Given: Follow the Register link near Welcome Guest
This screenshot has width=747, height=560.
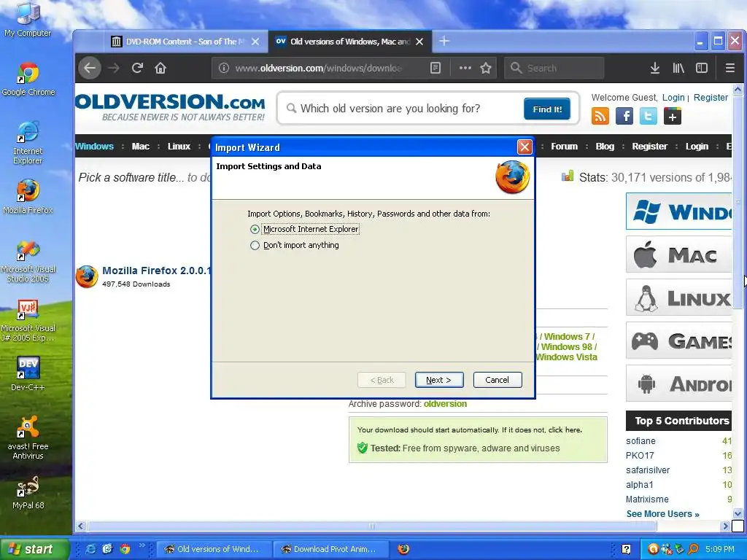Looking at the screenshot, I should pyautogui.click(x=711, y=98).
